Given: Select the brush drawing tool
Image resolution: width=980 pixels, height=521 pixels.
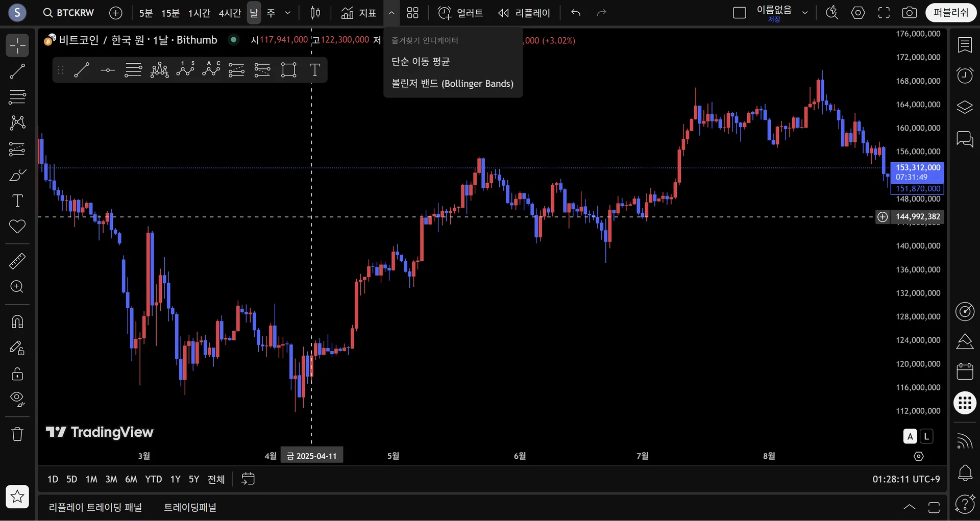Looking at the screenshot, I should click(17, 175).
